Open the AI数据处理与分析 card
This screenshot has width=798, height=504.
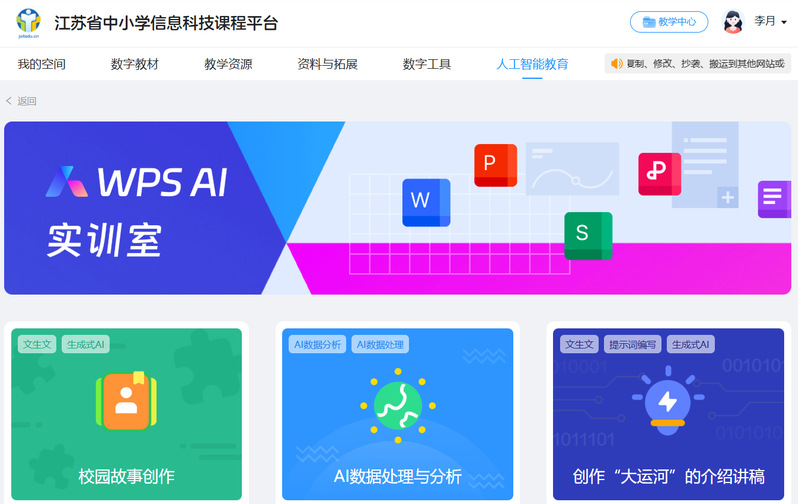(398, 414)
